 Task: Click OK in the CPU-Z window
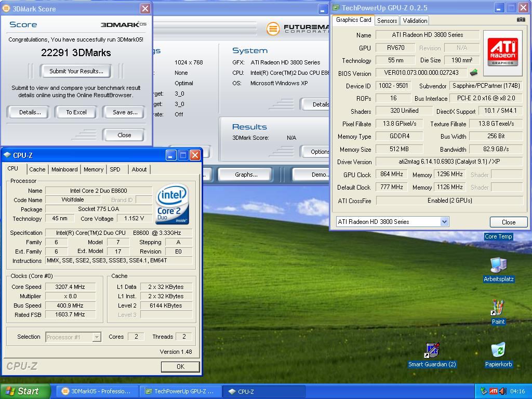180,366
